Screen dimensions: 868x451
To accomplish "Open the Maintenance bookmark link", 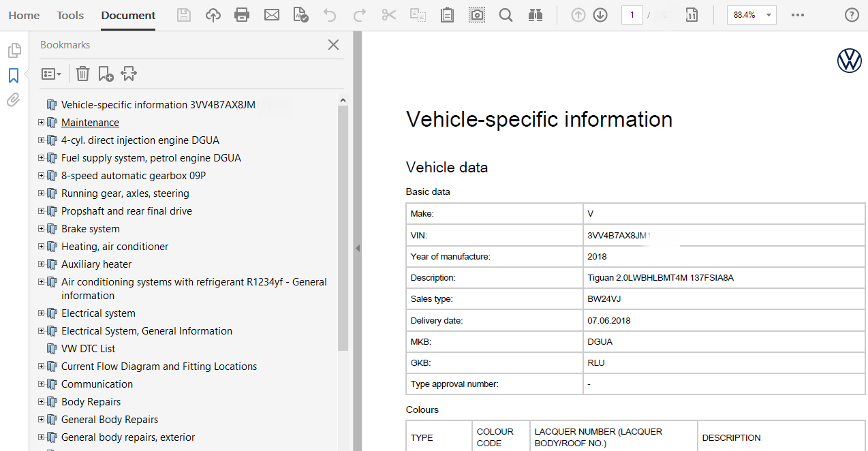I will (90, 123).
